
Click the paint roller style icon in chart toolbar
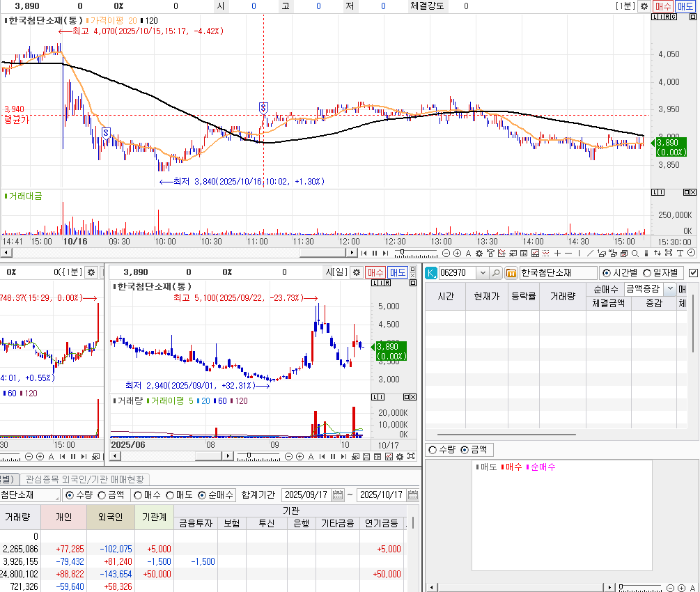pyautogui.click(x=490, y=253)
